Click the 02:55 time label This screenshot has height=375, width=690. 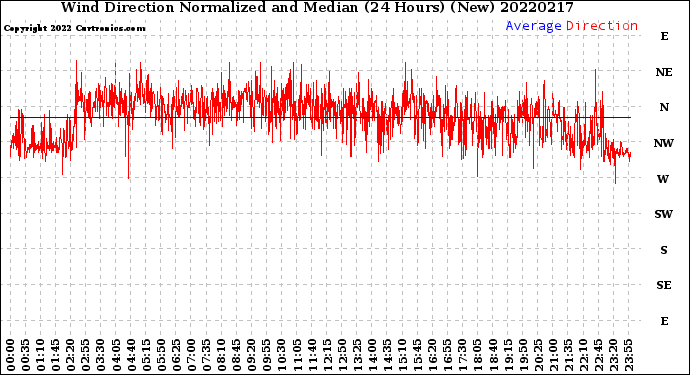pos(86,356)
